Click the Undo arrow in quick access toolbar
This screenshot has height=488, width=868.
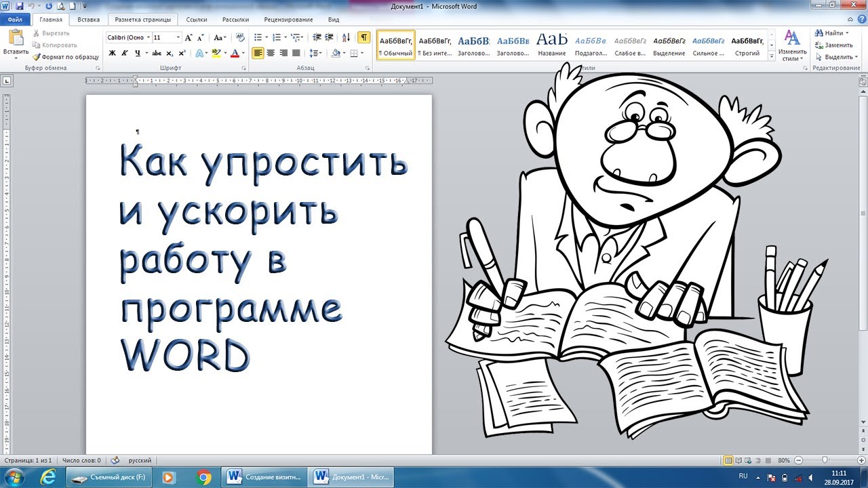click(31, 6)
